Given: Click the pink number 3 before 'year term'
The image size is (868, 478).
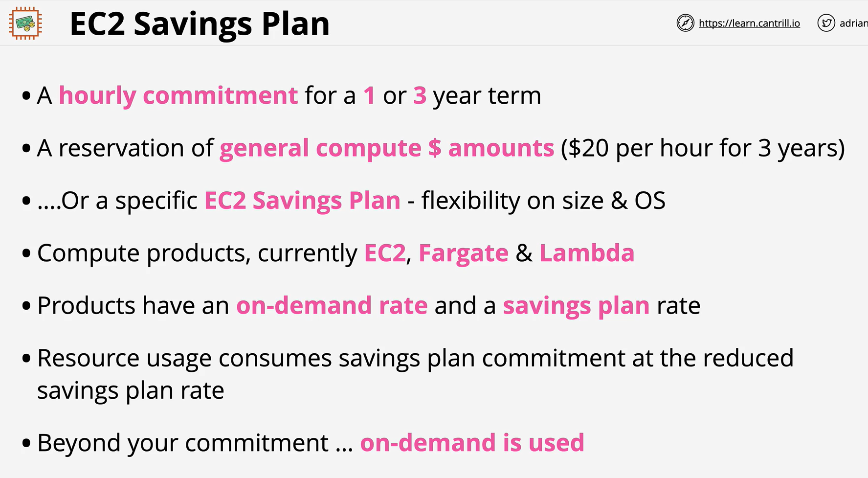Looking at the screenshot, I should 420,95.
